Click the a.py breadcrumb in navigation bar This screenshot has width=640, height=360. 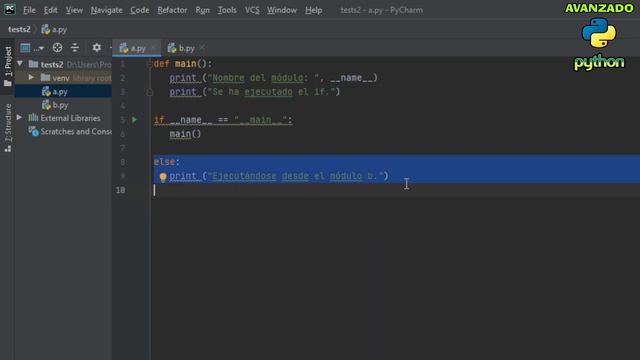click(54, 29)
